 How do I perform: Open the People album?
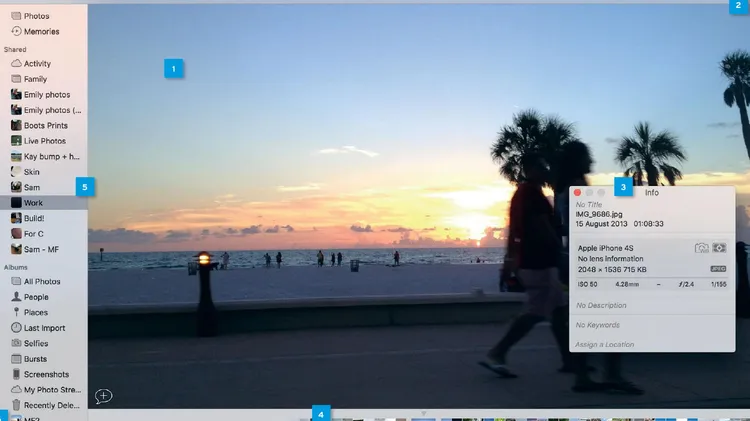(36, 297)
